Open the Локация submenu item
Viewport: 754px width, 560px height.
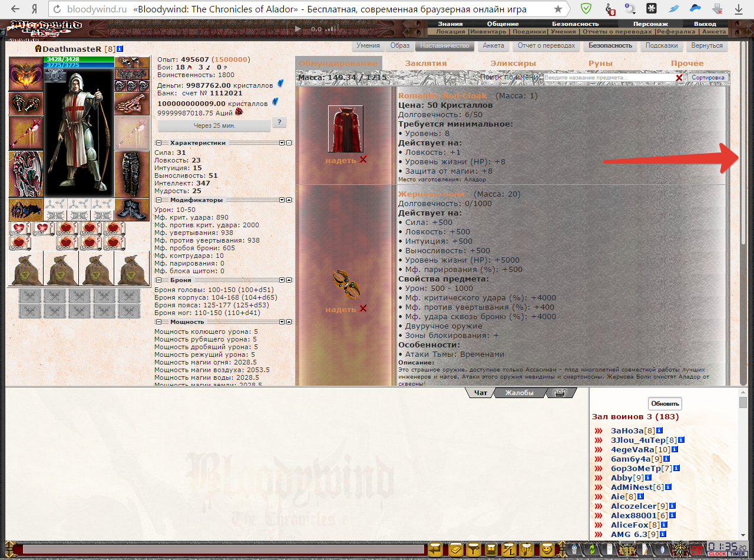pyautogui.click(x=451, y=32)
